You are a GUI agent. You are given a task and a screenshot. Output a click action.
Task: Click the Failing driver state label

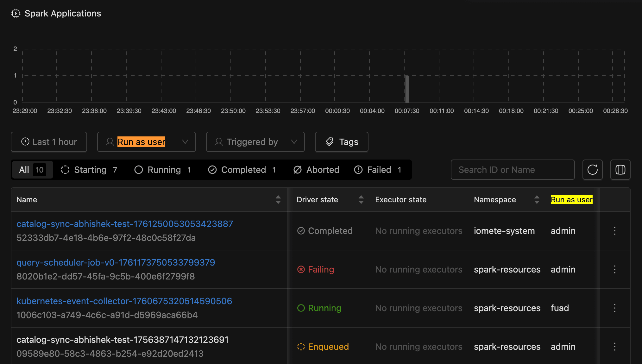(x=321, y=269)
